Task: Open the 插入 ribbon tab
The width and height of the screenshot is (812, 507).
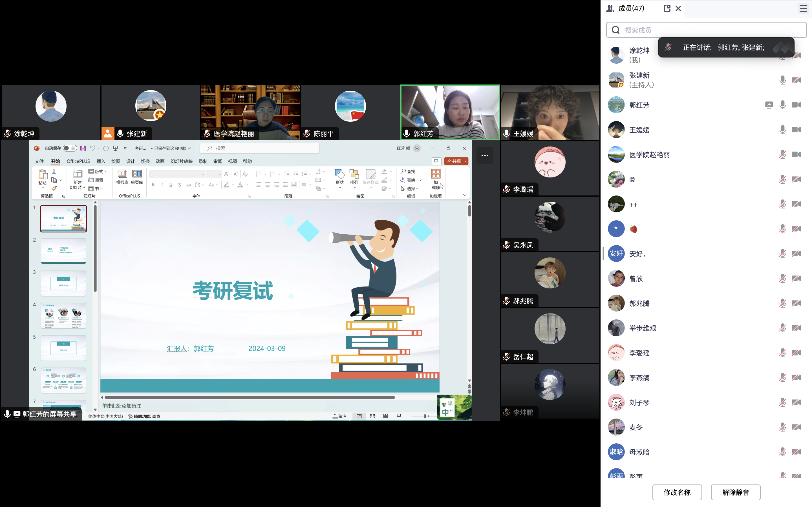Action: click(101, 161)
